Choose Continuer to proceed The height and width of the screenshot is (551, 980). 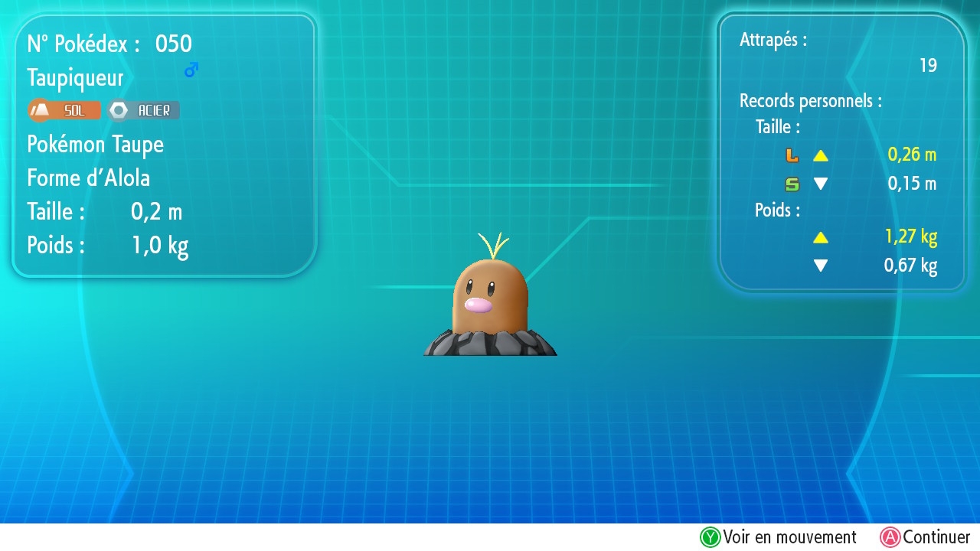[925, 537]
